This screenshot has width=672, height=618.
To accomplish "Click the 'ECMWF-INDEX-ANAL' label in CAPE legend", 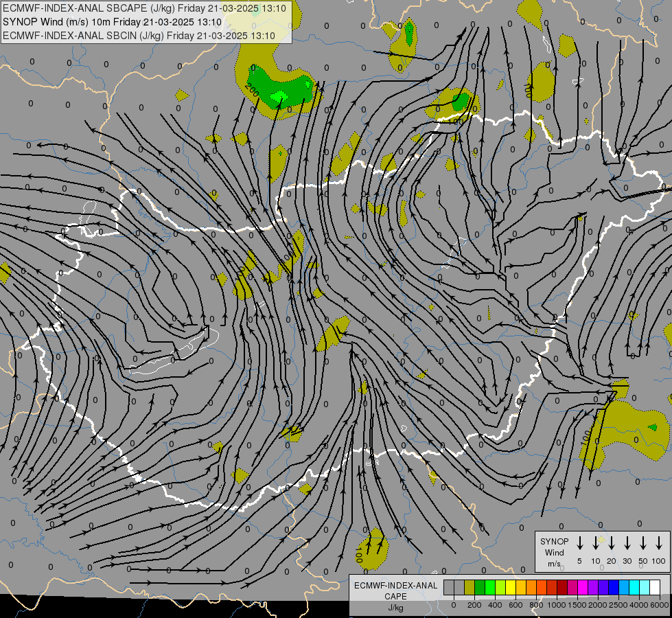I will coord(395,586).
